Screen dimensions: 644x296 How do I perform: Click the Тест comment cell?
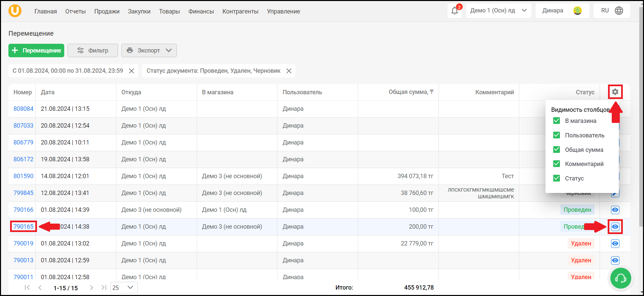[507, 176]
